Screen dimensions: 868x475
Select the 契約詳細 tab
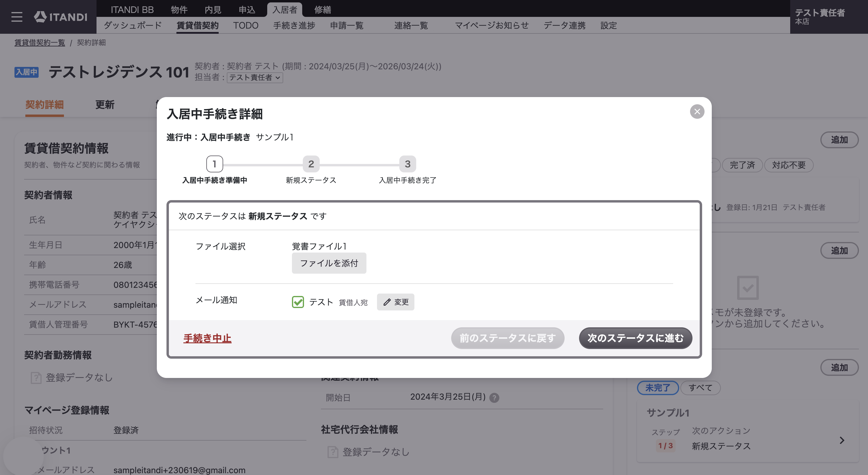point(44,105)
